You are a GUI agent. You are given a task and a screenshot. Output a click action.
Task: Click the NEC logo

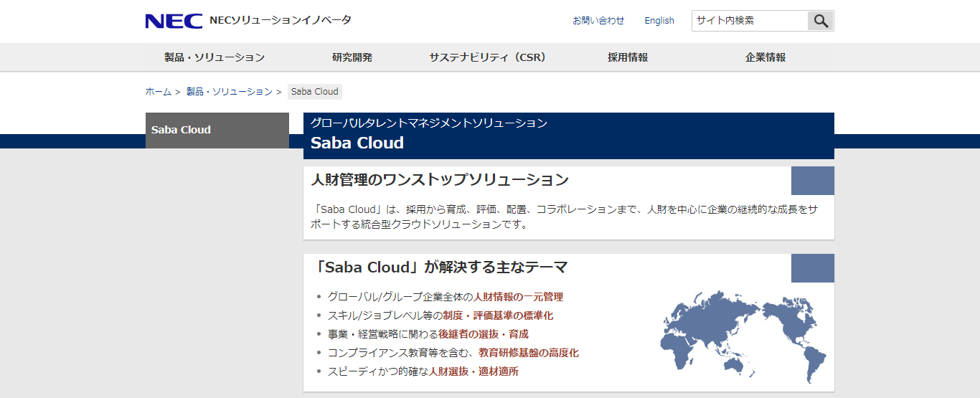tap(174, 21)
